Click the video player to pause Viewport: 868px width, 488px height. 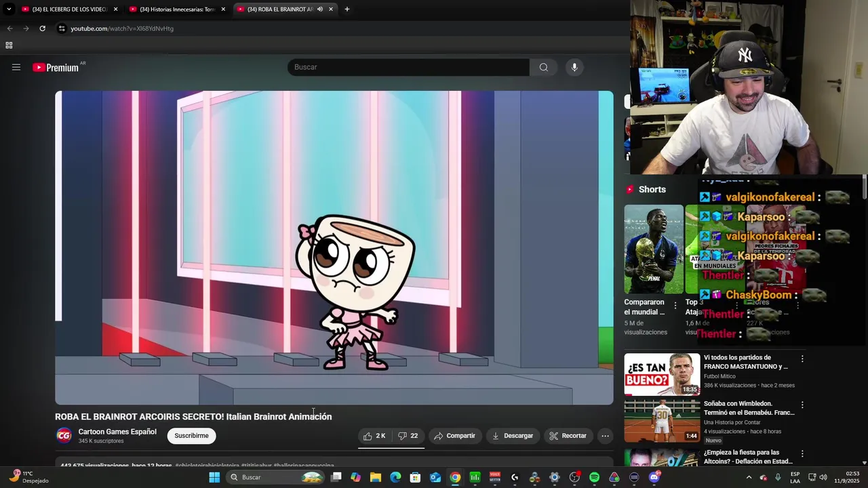click(x=334, y=248)
